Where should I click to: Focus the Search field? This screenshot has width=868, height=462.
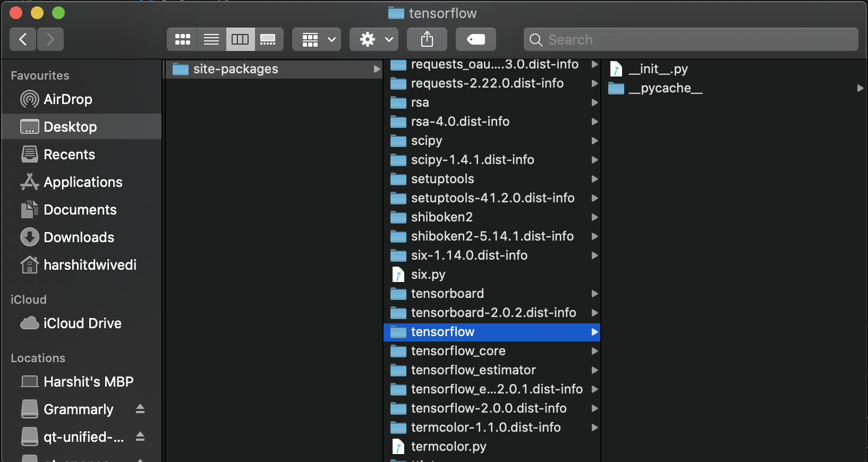point(691,39)
